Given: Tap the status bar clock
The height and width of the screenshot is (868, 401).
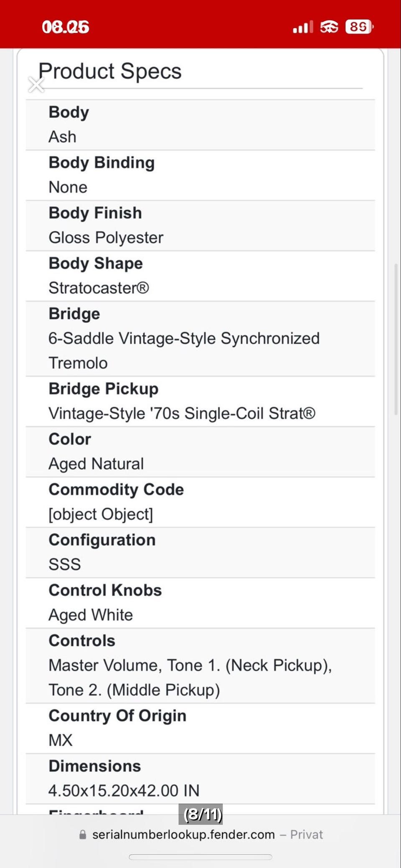Looking at the screenshot, I should pyautogui.click(x=66, y=28).
